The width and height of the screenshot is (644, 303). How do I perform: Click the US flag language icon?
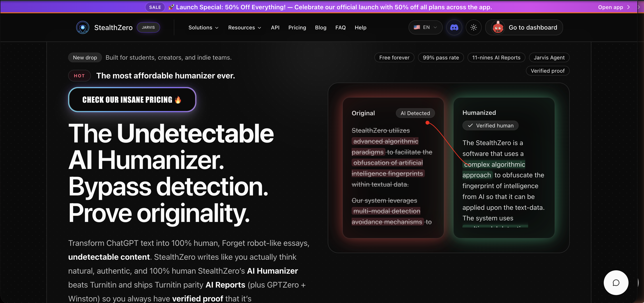(417, 27)
